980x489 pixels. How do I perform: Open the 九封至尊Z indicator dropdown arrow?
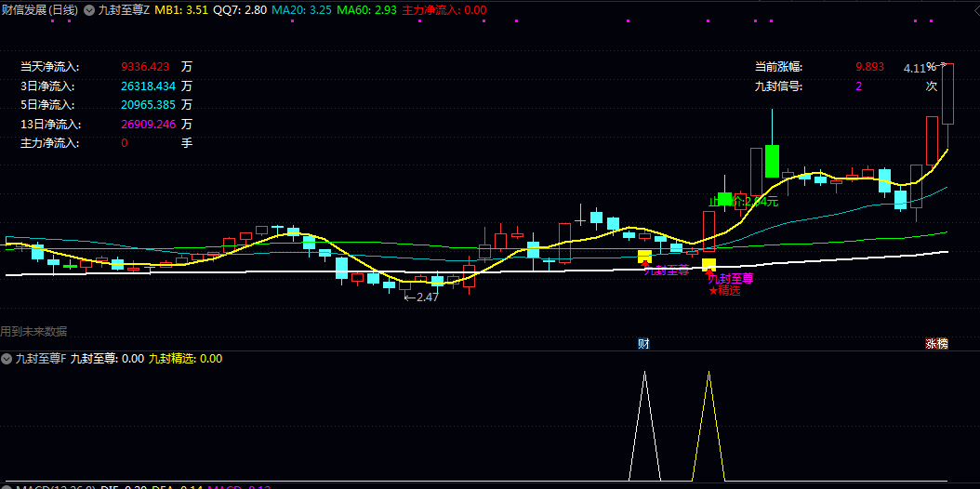point(88,10)
